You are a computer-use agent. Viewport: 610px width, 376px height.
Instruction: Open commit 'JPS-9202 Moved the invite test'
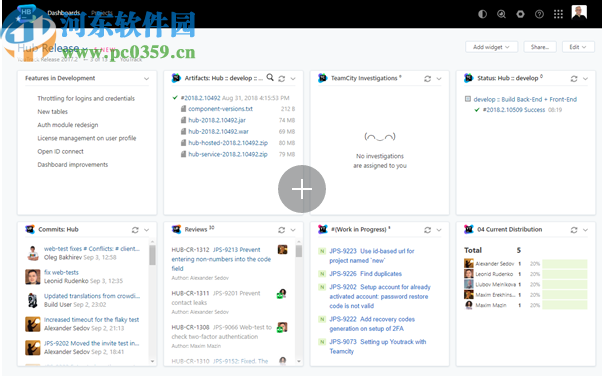click(91, 343)
